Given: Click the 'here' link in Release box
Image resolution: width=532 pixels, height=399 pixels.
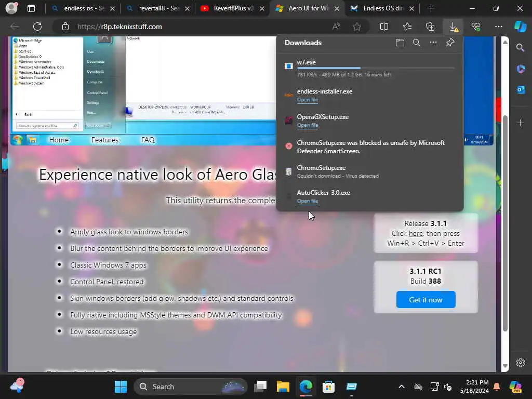Looking at the screenshot, I should coord(416,233).
